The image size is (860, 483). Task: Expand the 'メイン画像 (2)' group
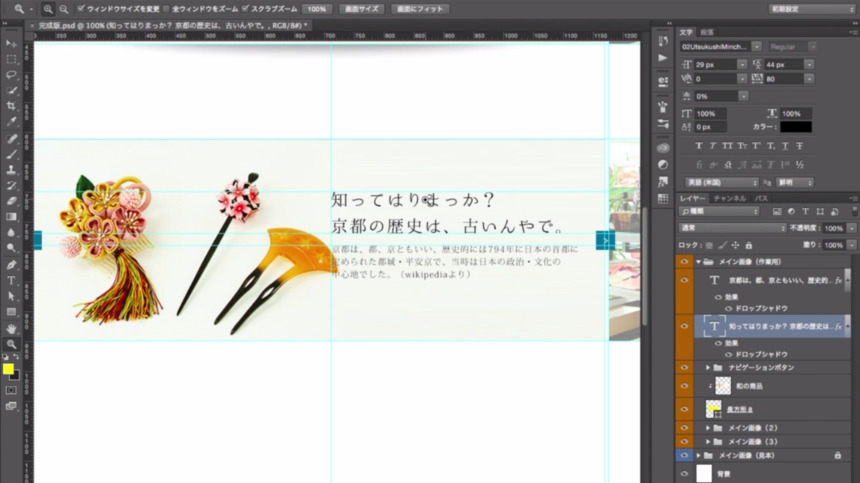pos(708,428)
